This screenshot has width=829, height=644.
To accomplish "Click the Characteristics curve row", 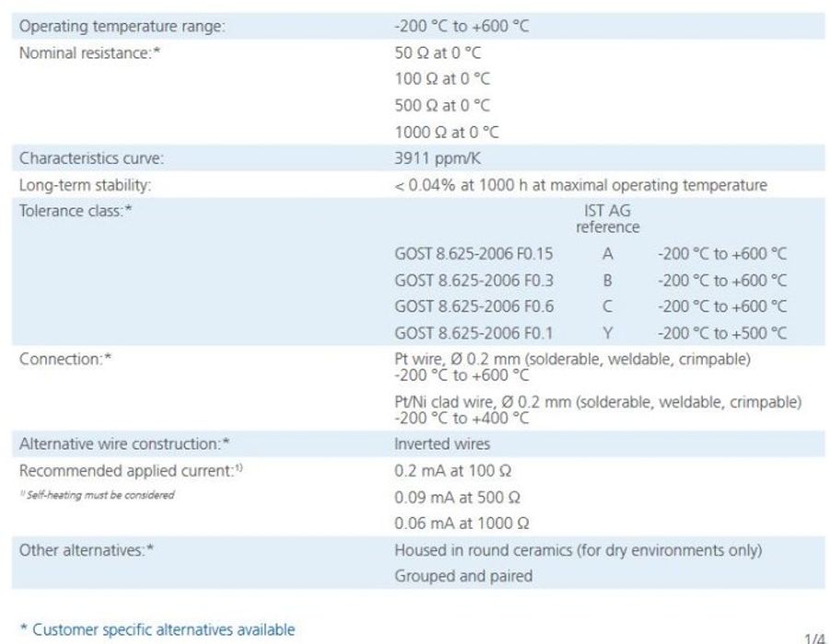I will tap(90, 157).
